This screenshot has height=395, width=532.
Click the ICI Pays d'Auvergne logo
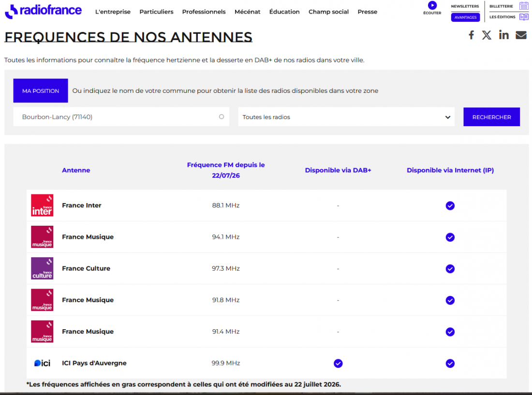(42, 363)
